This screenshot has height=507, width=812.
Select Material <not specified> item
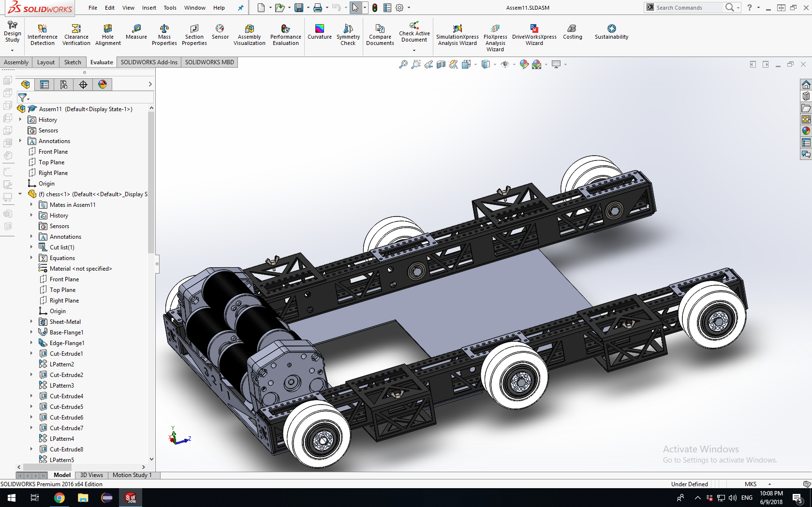80,269
